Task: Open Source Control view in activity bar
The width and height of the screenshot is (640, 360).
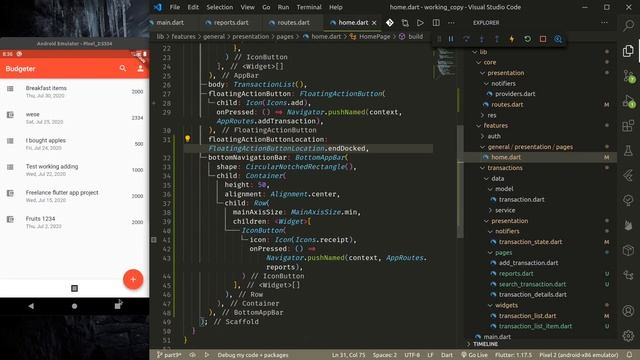Action: tap(629, 76)
